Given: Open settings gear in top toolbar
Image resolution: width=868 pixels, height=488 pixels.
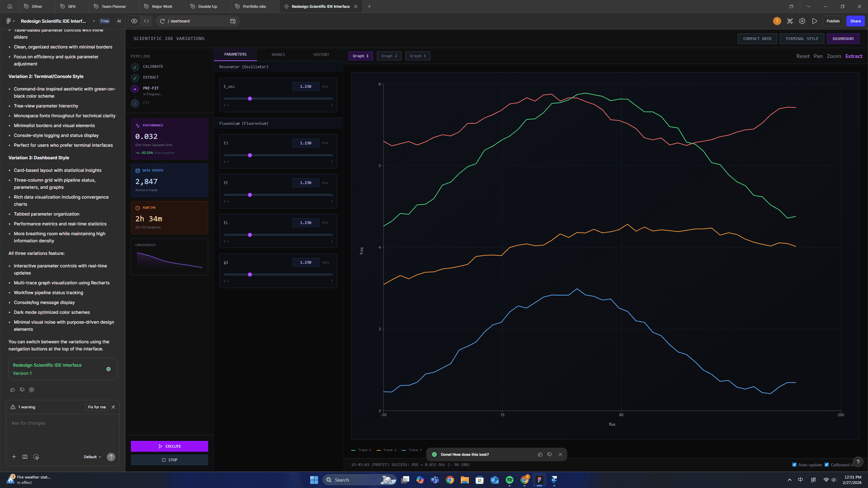Looking at the screenshot, I should (802, 21).
